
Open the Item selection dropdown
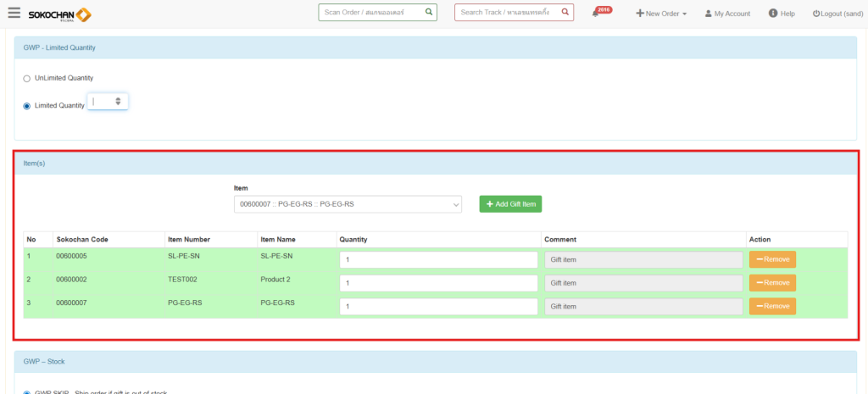coord(348,204)
